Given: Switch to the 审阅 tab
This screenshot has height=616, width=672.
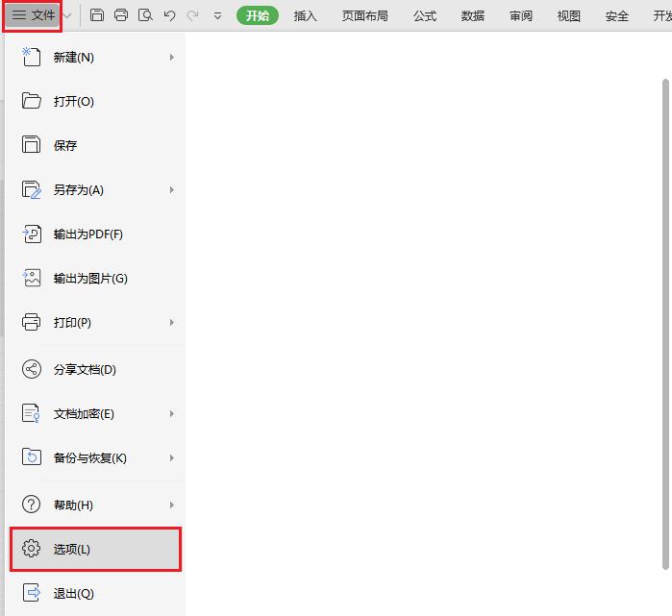Looking at the screenshot, I should tap(521, 16).
